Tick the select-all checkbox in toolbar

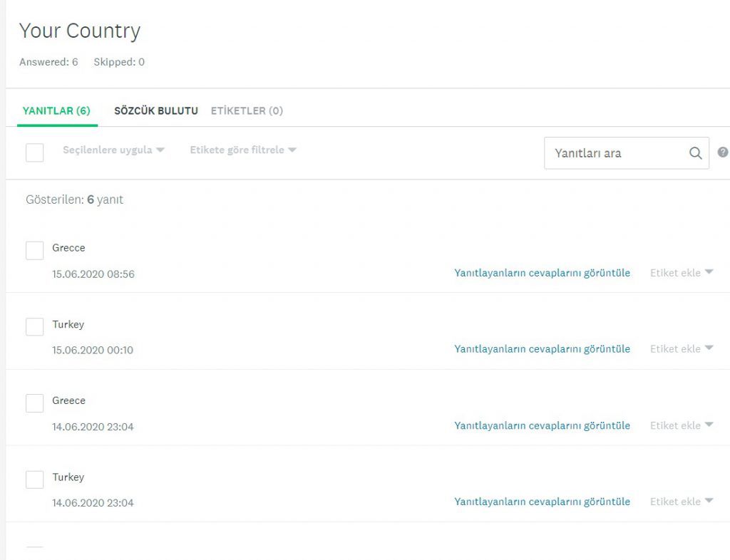pyautogui.click(x=34, y=152)
